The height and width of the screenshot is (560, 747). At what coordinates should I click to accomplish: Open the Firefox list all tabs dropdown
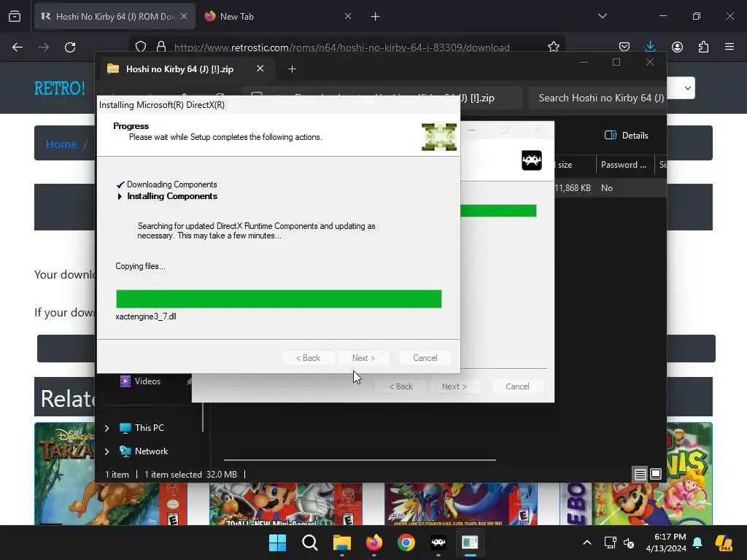[x=602, y=16]
